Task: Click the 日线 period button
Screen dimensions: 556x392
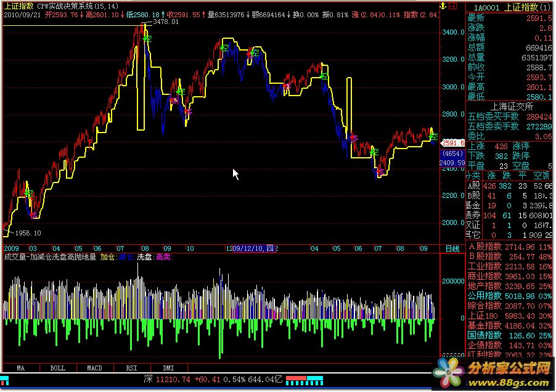Action: click(452, 249)
